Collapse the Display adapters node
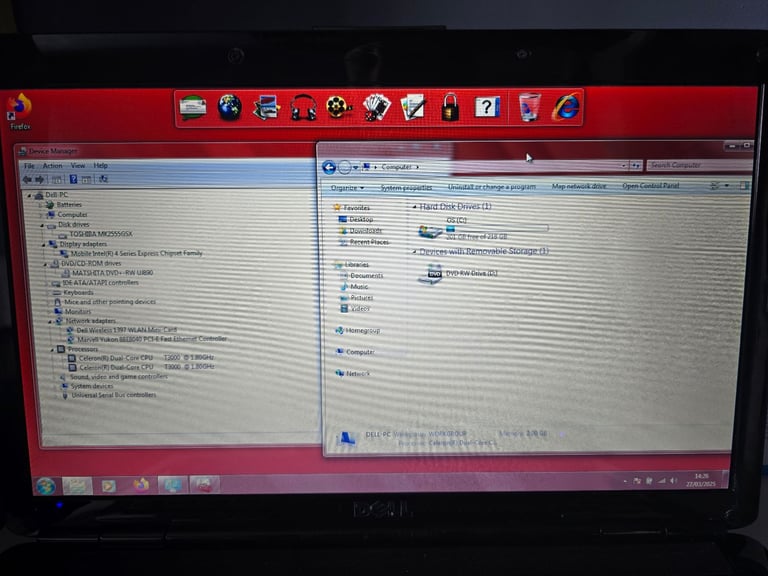 tap(43, 244)
